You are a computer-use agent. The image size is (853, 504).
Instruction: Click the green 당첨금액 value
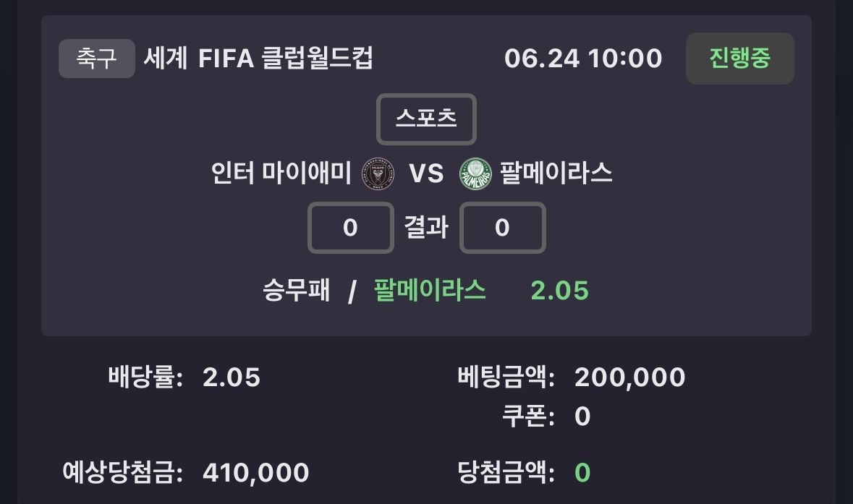582,472
